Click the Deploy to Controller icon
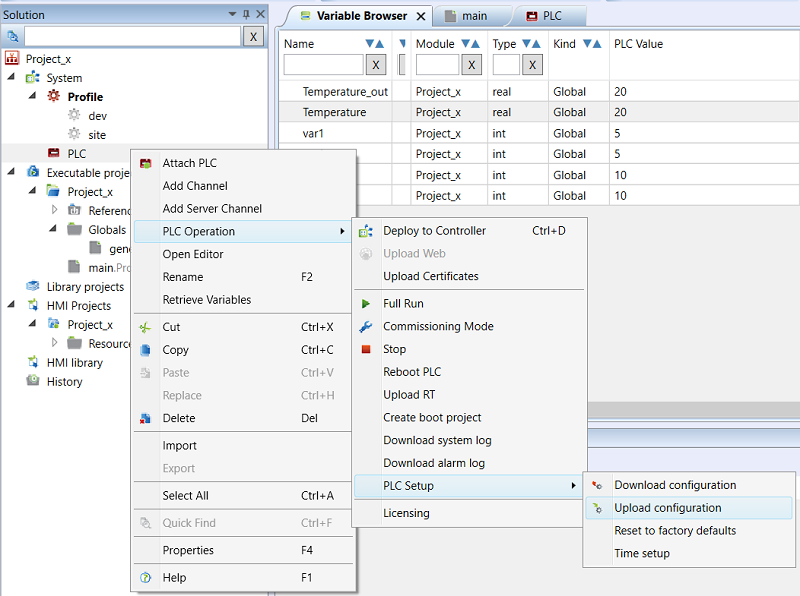The width and height of the screenshot is (800, 596). click(x=365, y=231)
